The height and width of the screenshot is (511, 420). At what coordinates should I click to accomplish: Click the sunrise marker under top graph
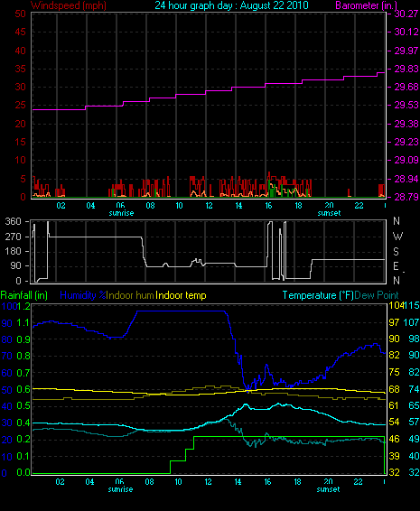point(121,213)
